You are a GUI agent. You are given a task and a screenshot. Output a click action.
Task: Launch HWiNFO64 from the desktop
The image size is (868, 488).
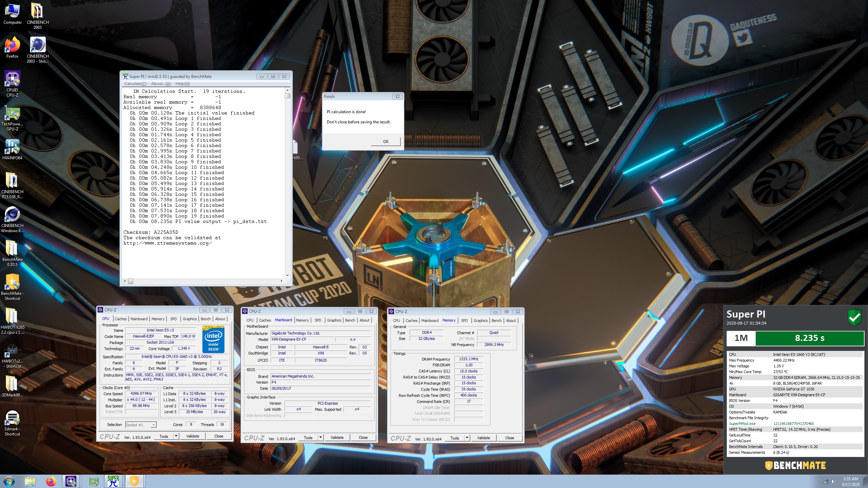tap(12, 149)
